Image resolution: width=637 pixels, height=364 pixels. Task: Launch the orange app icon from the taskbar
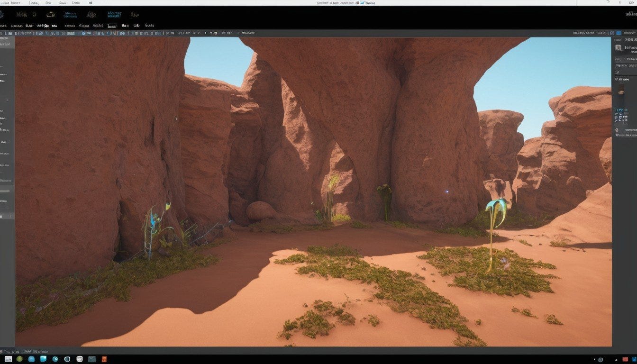point(104,359)
